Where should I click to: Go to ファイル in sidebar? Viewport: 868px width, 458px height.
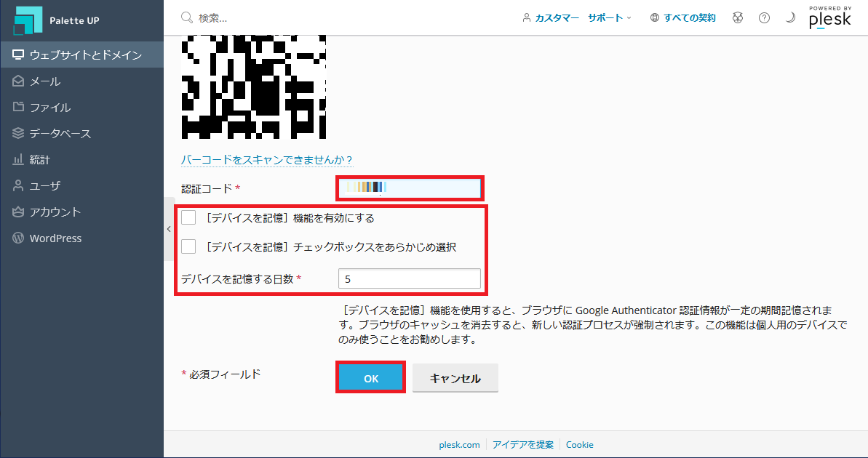82,107
